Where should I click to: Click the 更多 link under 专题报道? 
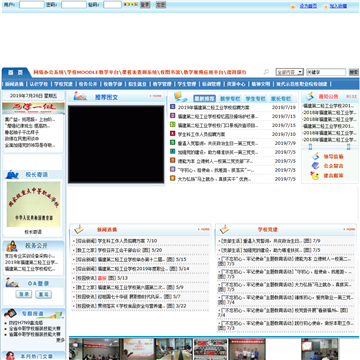tap(60, 340)
